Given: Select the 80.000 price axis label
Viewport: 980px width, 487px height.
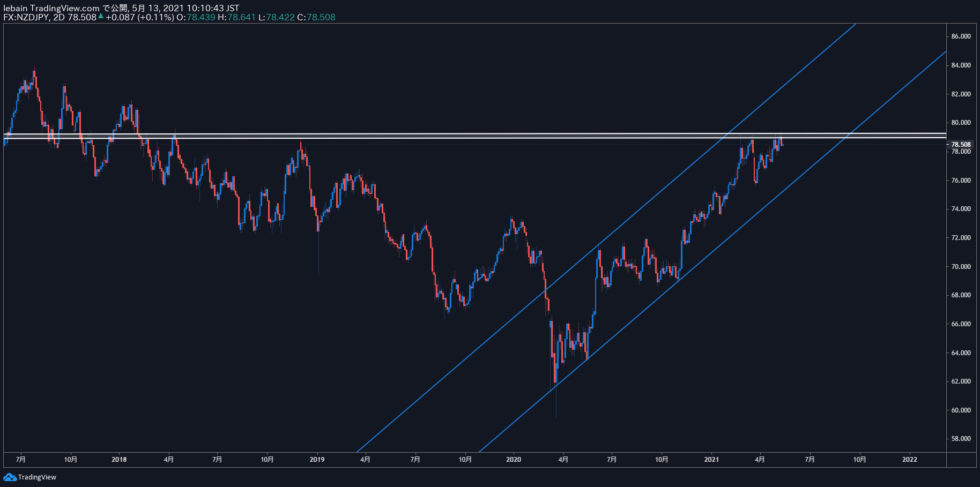Looking at the screenshot, I should pos(961,123).
